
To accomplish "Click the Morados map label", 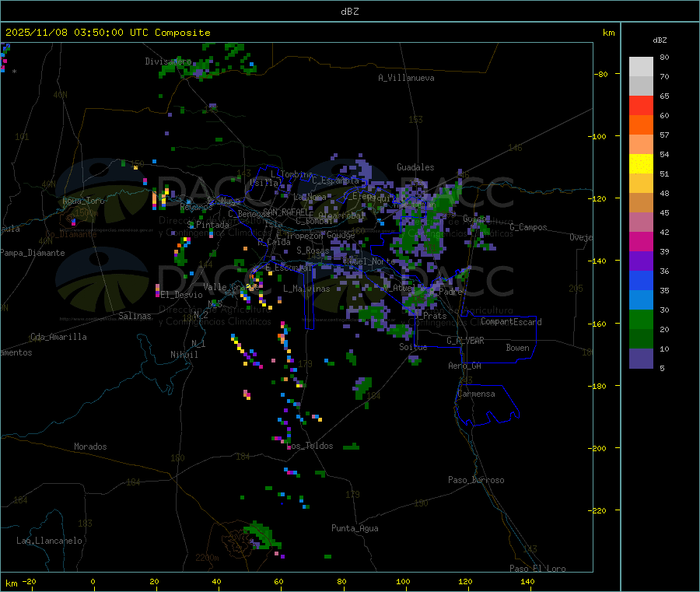I will [90, 447].
